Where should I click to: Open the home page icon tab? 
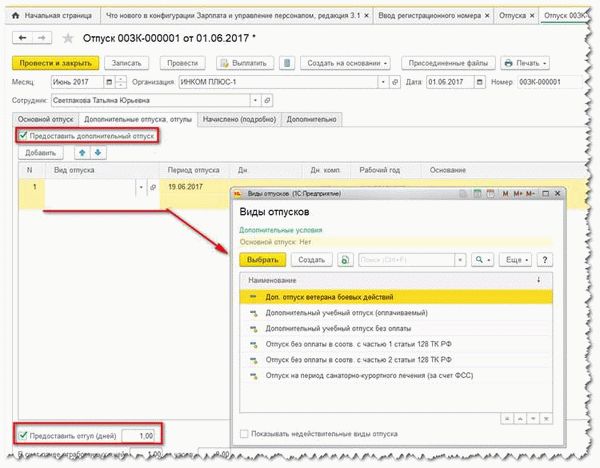click(x=15, y=16)
